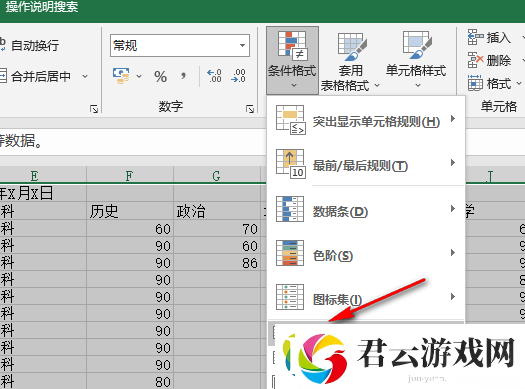
Task: Select column E header
Action: (43, 175)
